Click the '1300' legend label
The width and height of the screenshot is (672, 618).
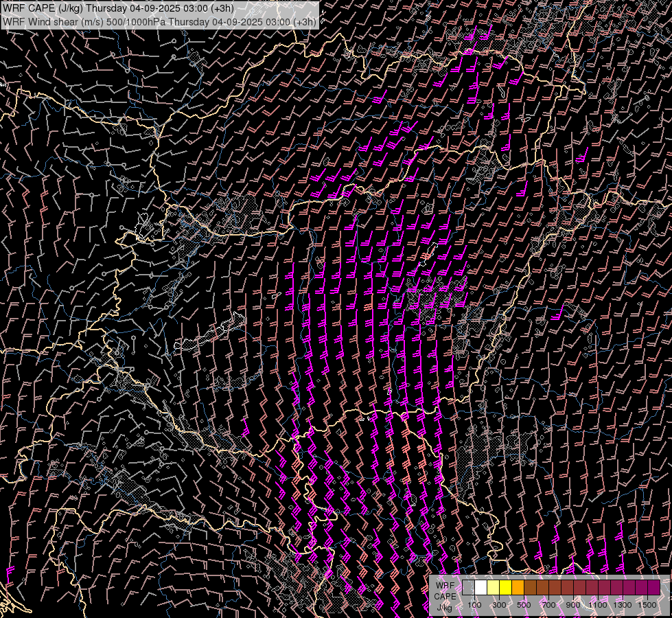(623, 605)
